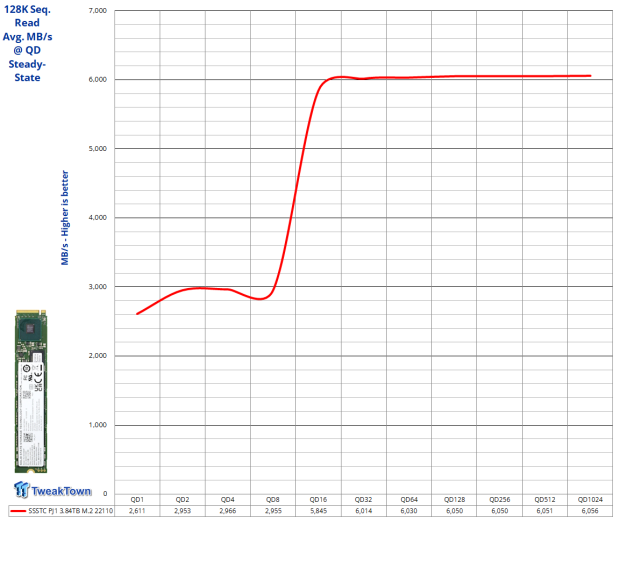Click the 6,030 value under QD64
The height and width of the screenshot is (568, 620).
click(x=409, y=511)
